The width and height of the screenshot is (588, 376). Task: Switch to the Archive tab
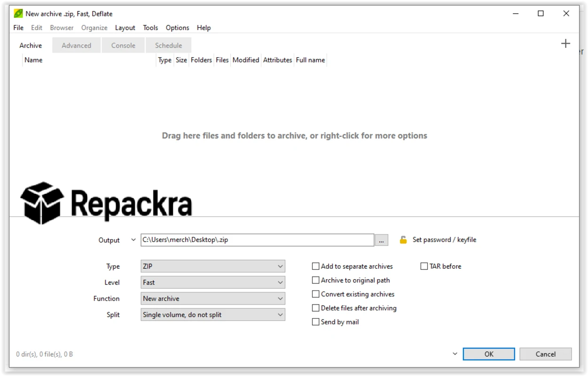click(x=31, y=46)
